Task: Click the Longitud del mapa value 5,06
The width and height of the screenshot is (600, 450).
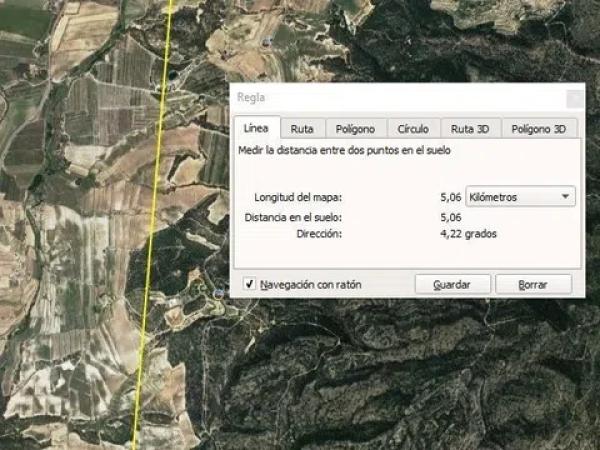Action: [450, 198]
